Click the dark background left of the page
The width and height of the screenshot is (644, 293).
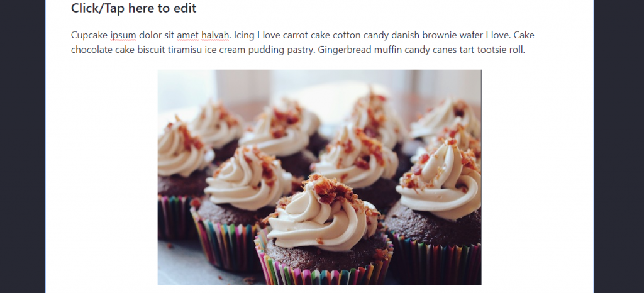[23, 146]
